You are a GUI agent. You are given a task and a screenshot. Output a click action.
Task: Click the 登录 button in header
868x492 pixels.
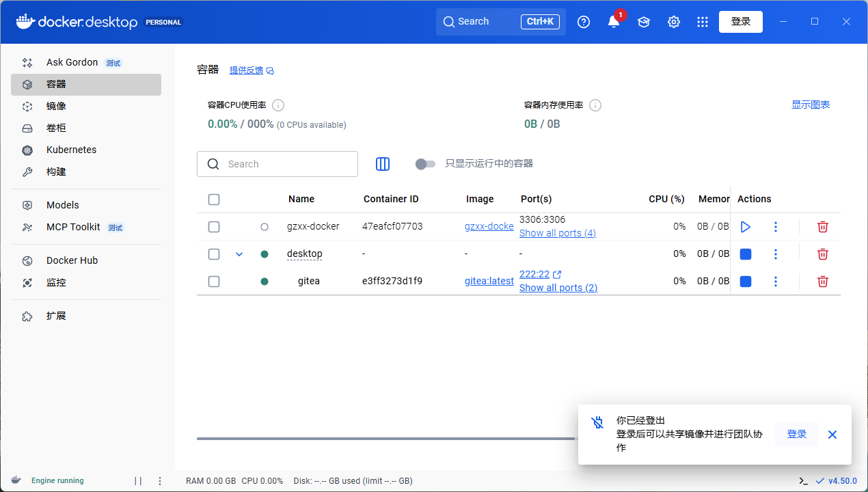(741, 22)
